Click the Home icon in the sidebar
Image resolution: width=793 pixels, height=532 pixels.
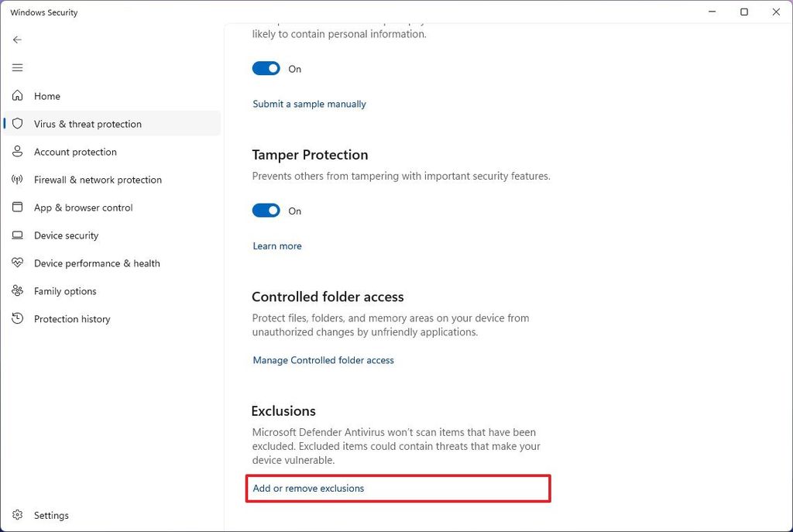pos(17,96)
